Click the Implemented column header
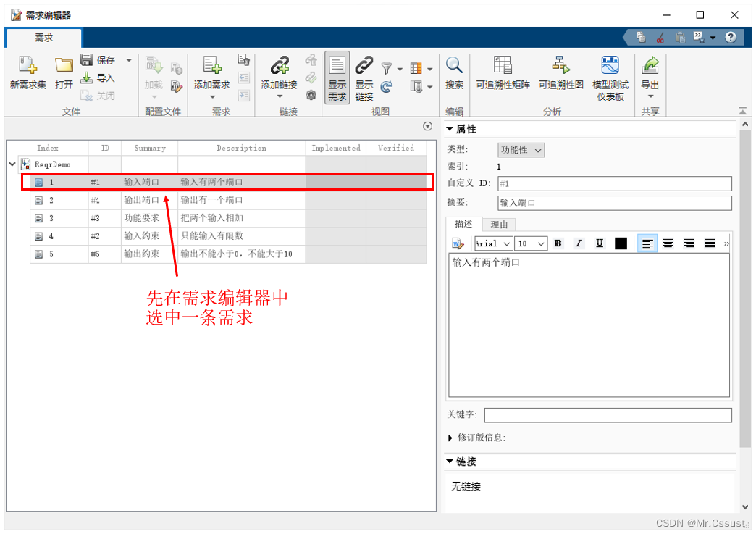Screen dimensions: 756x534 point(335,148)
